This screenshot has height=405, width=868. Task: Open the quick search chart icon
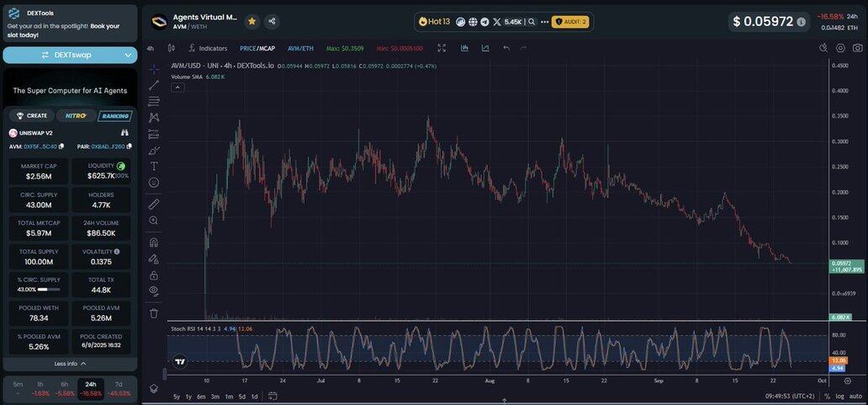pos(823,48)
